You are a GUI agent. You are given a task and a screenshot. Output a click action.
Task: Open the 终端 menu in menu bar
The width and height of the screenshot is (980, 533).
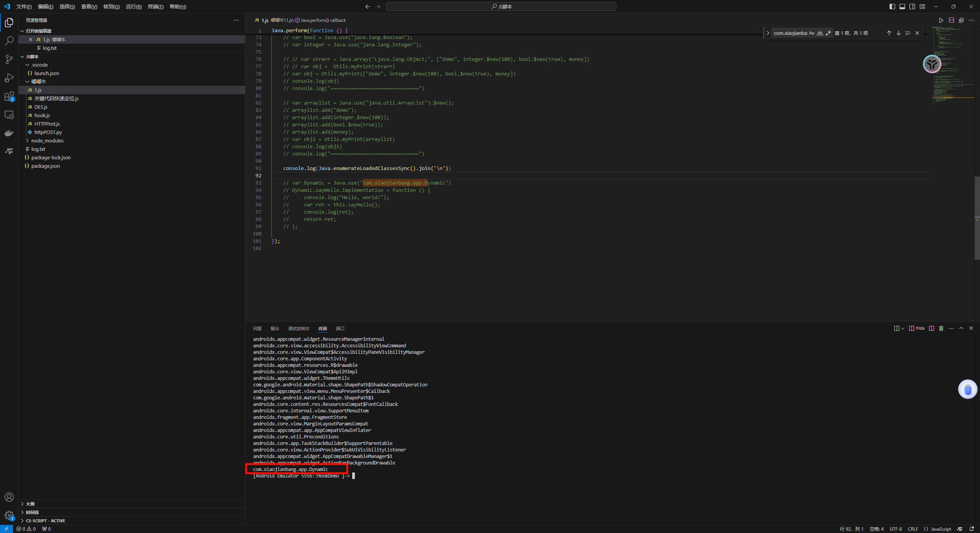click(155, 7)
